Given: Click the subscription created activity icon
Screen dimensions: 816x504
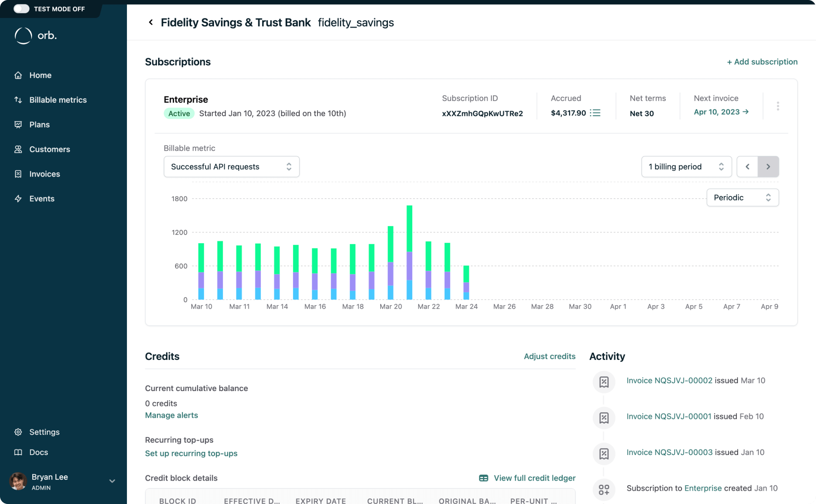Looking at the screenshot, I should point(604,489).
